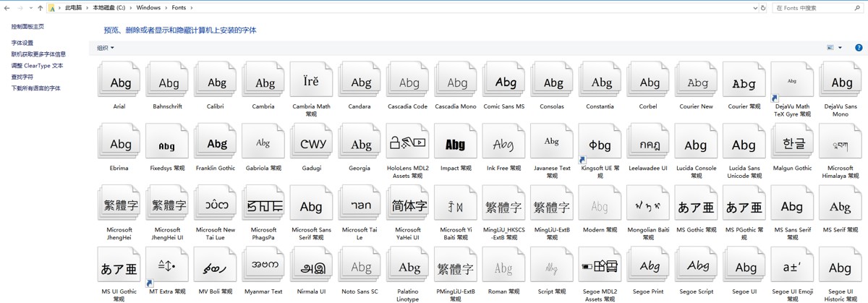Open 控制面板主页 link
Viewport: 868px width, 303px height.
27,26
